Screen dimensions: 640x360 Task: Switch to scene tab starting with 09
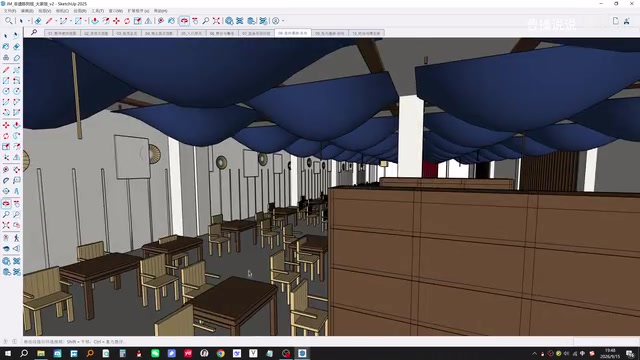coord(329,33)
